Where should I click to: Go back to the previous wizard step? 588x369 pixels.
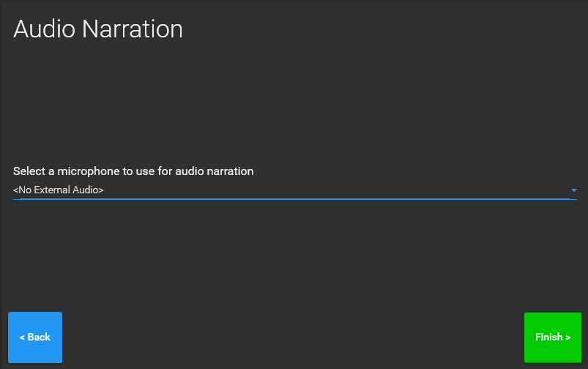tap(35, 338)
